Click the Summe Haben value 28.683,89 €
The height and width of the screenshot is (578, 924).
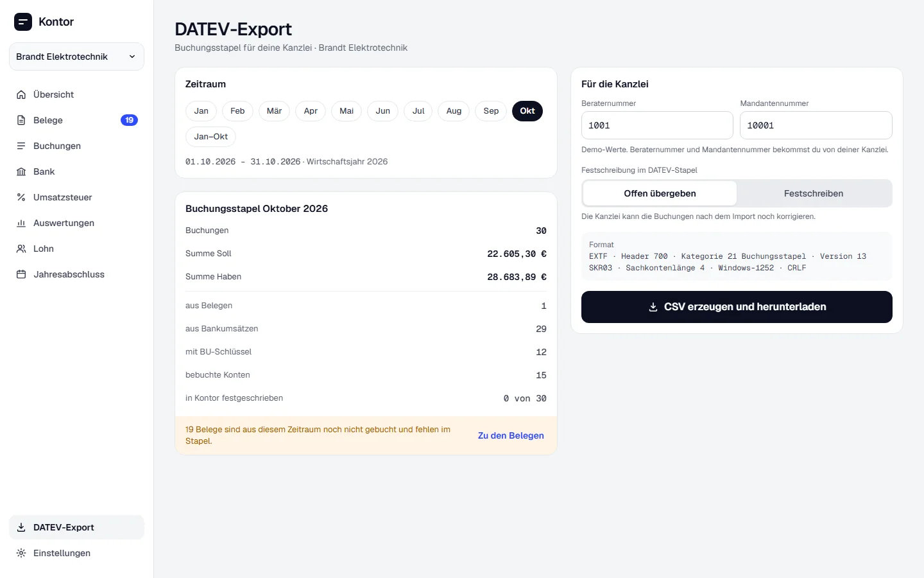tap(517, 277)
